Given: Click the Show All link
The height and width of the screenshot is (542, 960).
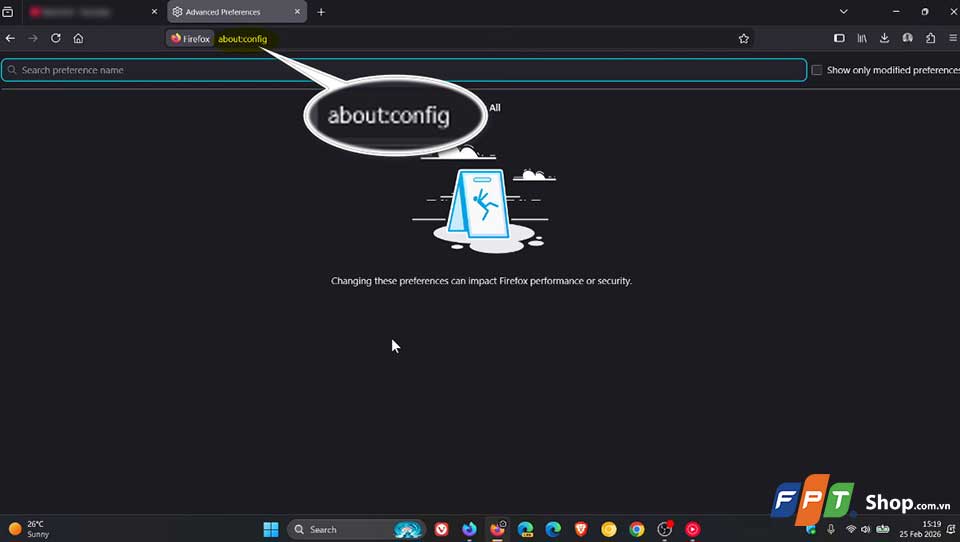Looking at the screenshot, I should click(x=495, y=108).
